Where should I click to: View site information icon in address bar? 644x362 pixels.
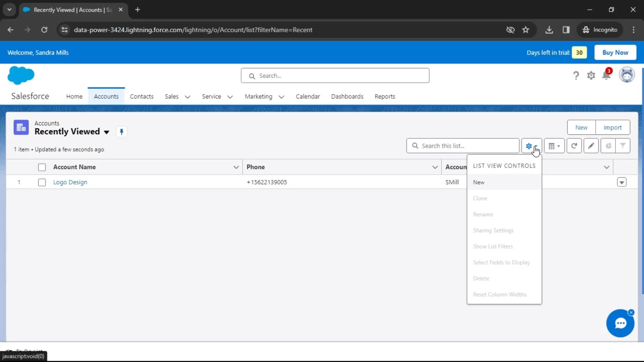64,30
